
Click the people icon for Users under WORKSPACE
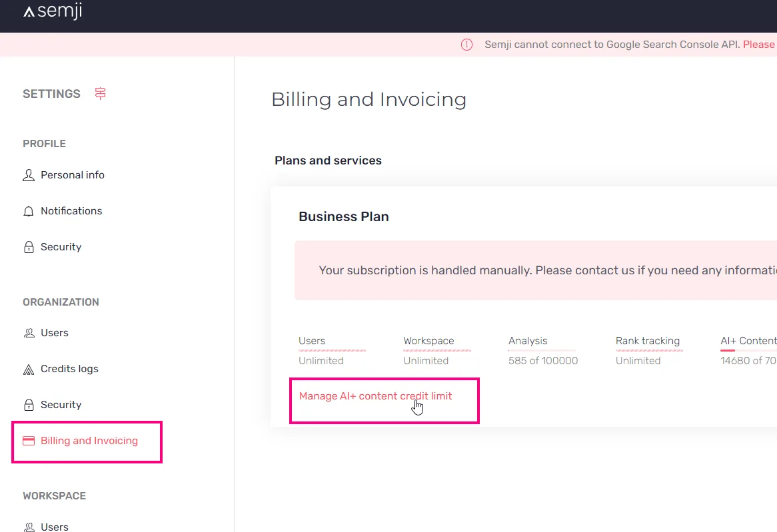pyautogui.click(x=29, y=527)
